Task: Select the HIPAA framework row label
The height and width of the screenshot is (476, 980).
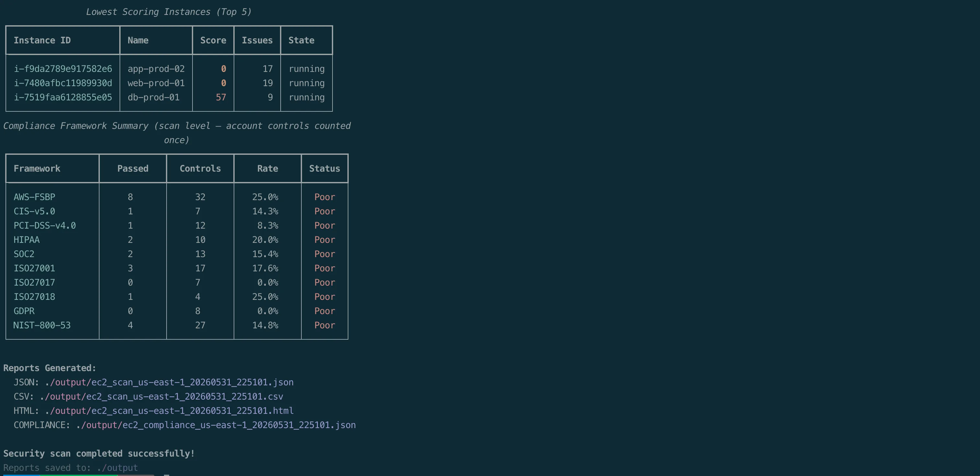Action: pos(27,240)
